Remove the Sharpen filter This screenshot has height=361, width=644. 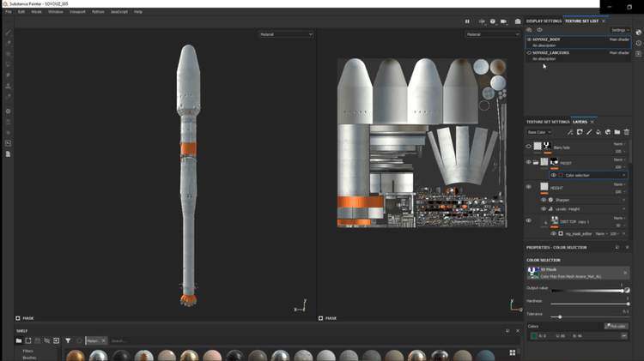click(624, 200)
